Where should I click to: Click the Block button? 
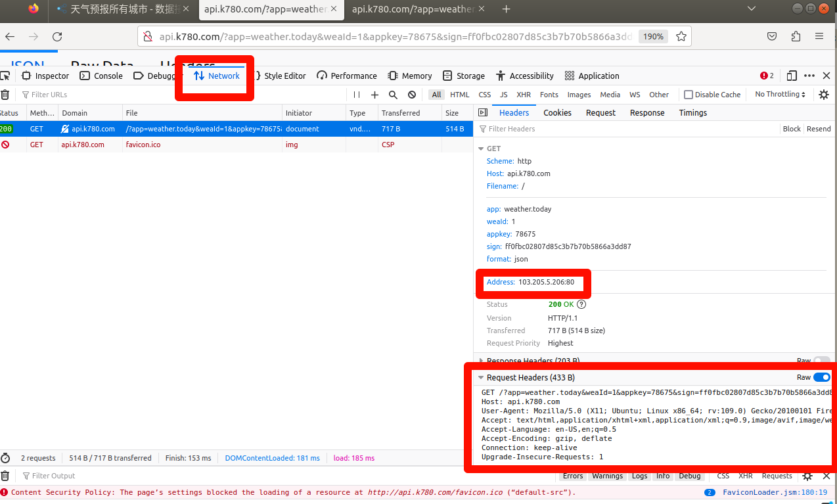pyautogui.click(x=792, y=129)
